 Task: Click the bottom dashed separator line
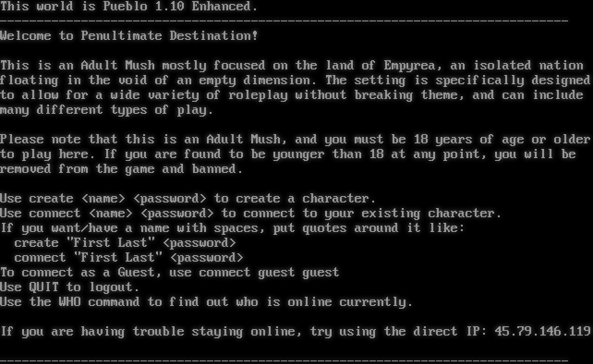click(284, 360)
